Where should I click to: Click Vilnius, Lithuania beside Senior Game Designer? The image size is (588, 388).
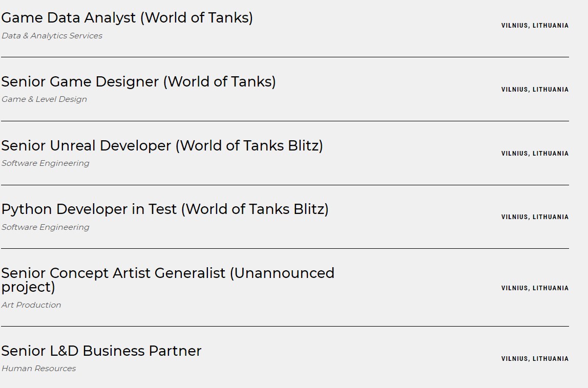pos(535,90)
